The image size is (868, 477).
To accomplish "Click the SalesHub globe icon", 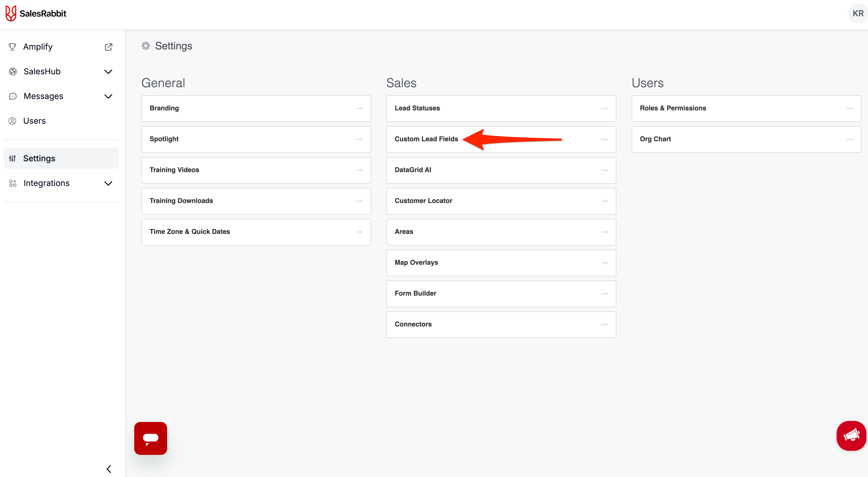I will click(13, 72).
